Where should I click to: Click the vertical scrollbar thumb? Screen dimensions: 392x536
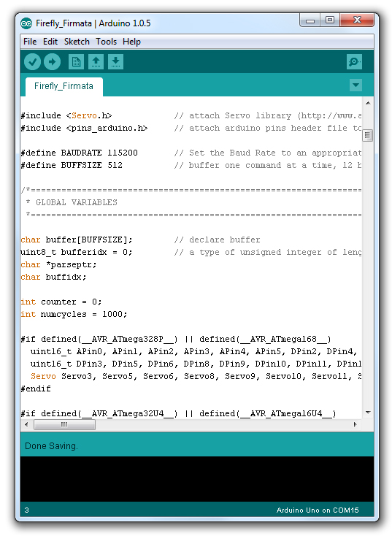pos(368,136)
